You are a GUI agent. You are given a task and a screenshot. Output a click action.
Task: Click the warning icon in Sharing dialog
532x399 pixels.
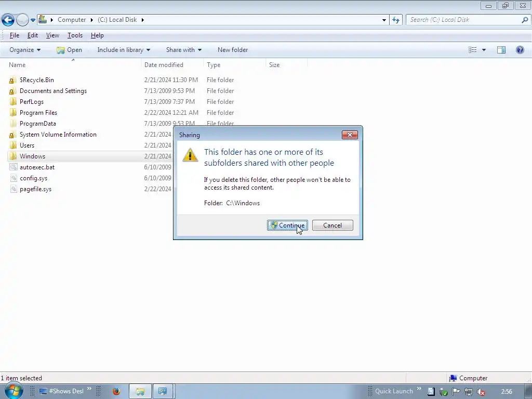tap(190, 155)
